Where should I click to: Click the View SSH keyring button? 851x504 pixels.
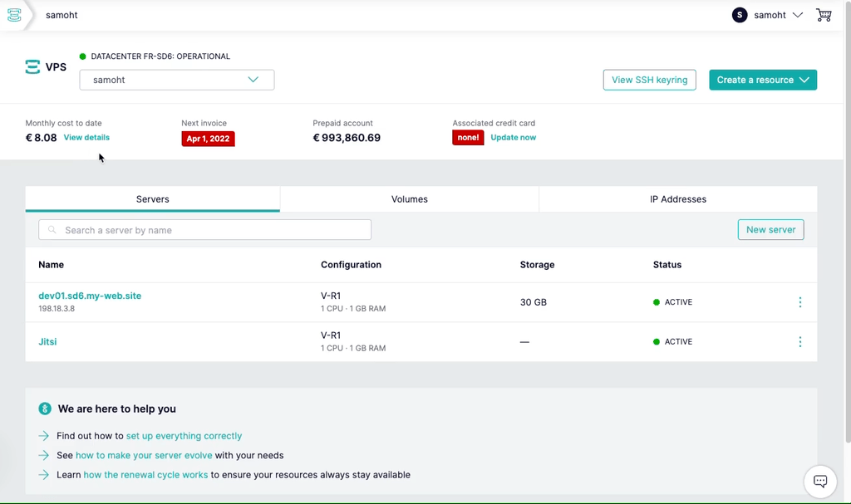point(649,80)
